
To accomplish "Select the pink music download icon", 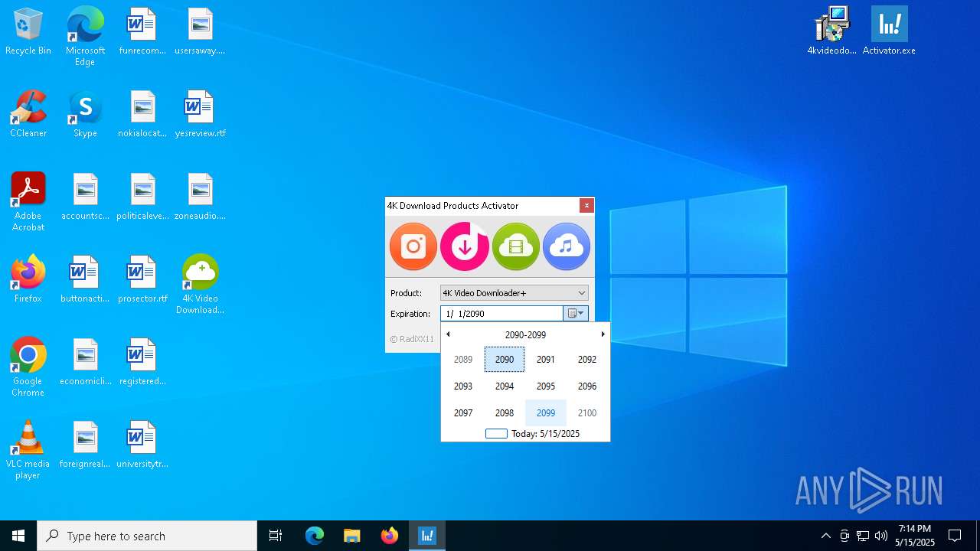I will point(465,246).
